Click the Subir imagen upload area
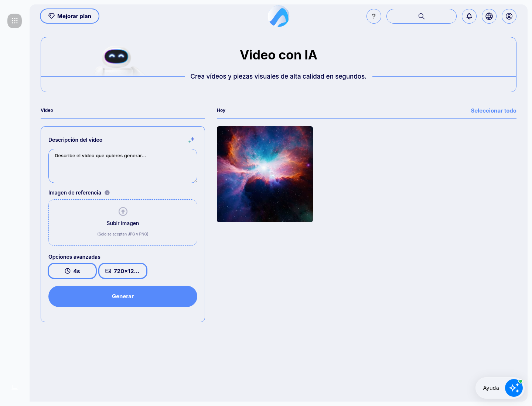 pos(123,223)
